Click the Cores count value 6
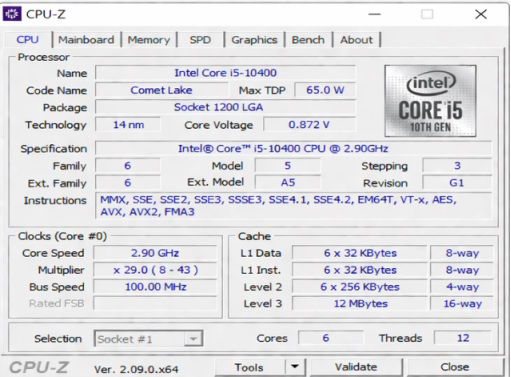Image resolution: width=511 pixels, height=377 pixels. point(331,338)
